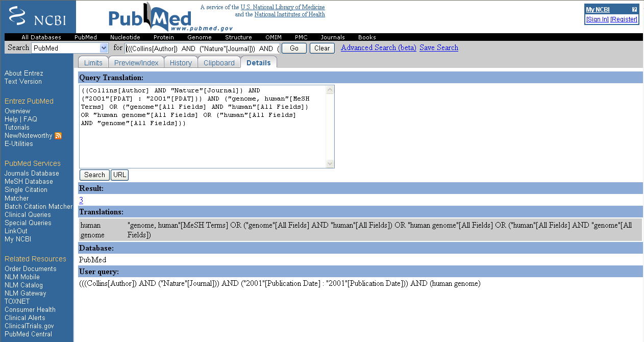Open All Databases in the black menu bar
Viewport: 644px width, 342px height.
tap(41, 37)
